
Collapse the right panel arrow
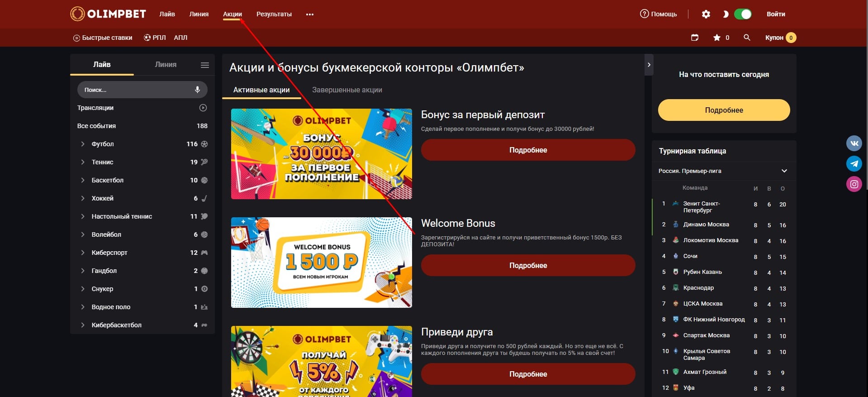[x=649, y=65]
